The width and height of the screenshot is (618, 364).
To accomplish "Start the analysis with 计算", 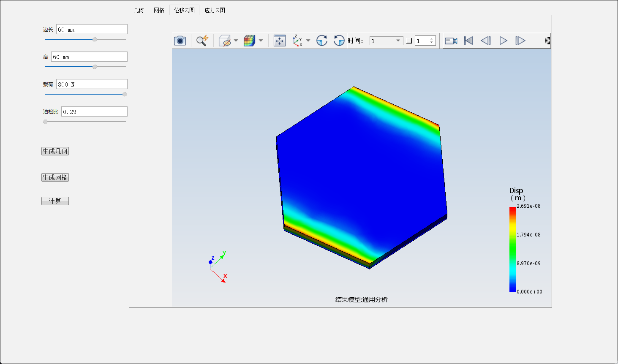I will (55, 201).
